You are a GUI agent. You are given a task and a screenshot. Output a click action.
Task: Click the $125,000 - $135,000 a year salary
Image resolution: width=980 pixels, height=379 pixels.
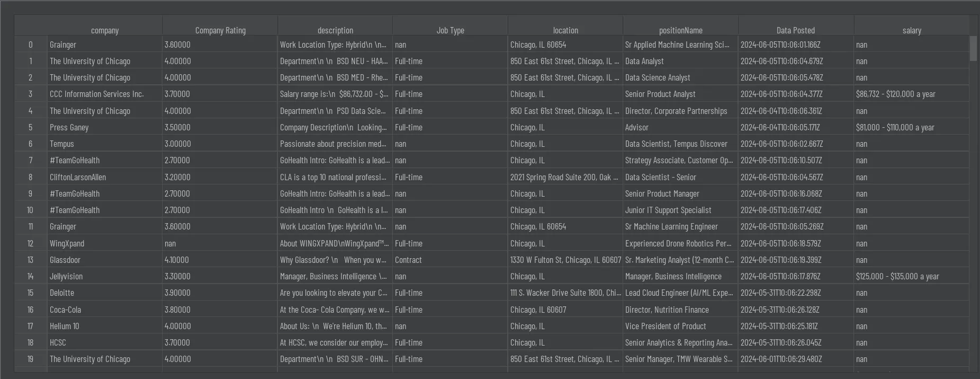[912, 276]
